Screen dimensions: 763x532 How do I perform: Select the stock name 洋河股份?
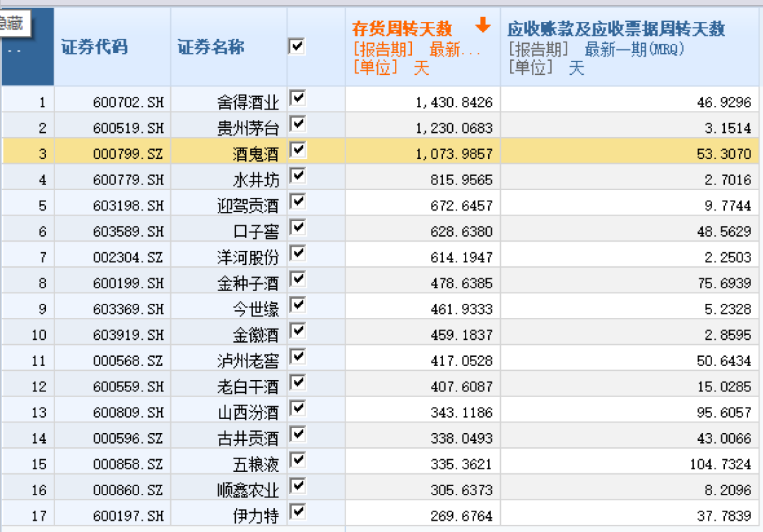tap(248, 257)
